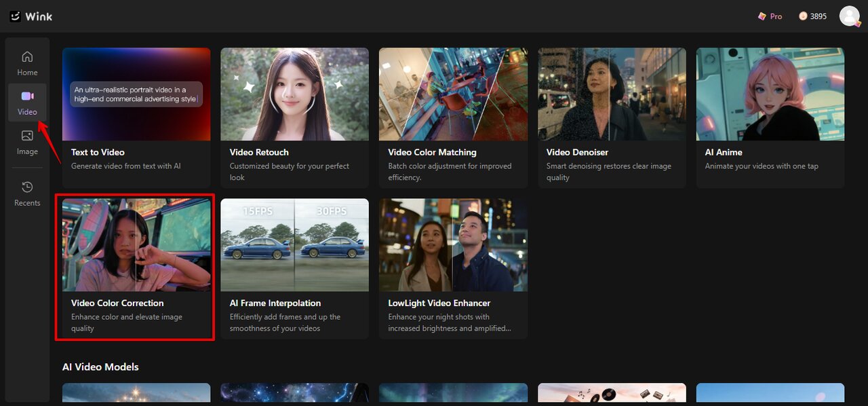Click 'Generate video from text with AI' description
Image resolution: width=868 pixels, height=406 pixels.
click(126, 166)
